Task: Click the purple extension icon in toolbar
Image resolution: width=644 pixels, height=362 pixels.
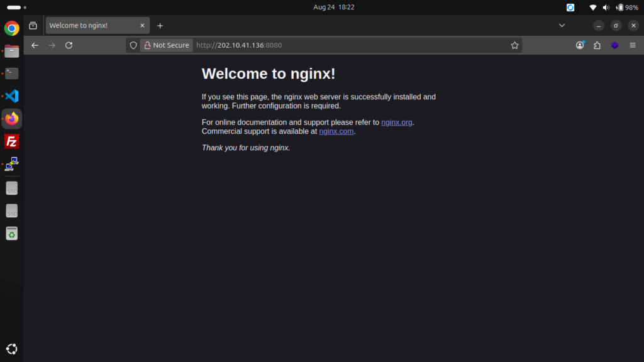Action: tap(614, 45)
